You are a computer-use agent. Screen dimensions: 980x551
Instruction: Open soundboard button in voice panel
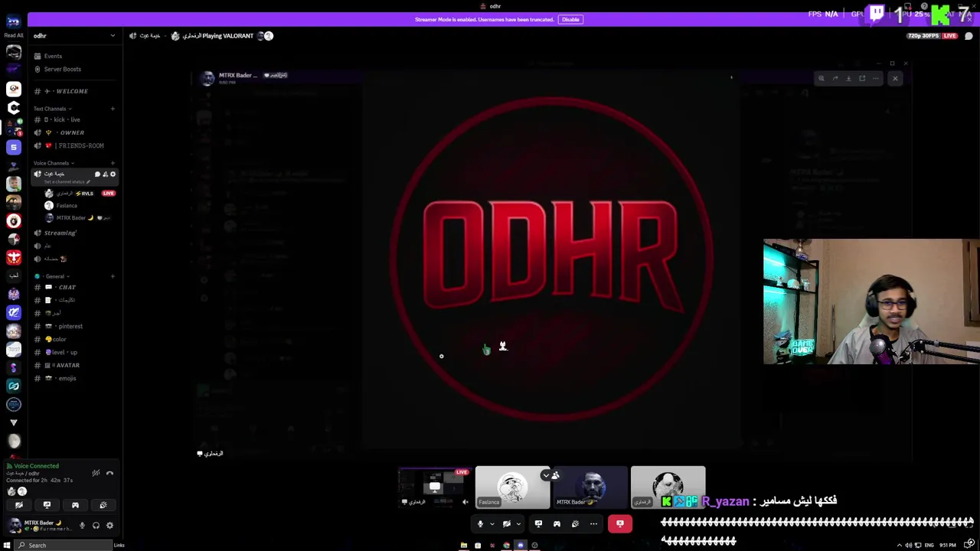point(103,505)
